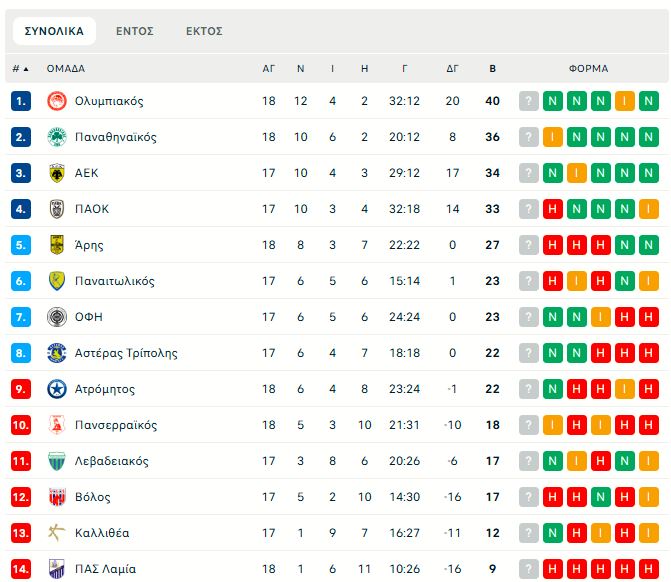This screenshot has height=582, width=671.
Task: Sort standings by Β points header
Action: tap(492, 69)
